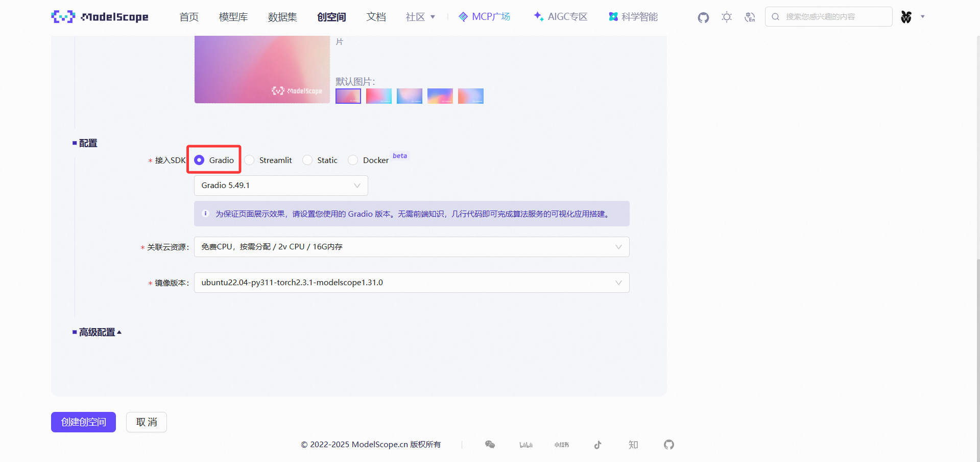This screenshot has width=980, height=462.
Task: Open 数据集 in navigation
Action: pos(282,17)
